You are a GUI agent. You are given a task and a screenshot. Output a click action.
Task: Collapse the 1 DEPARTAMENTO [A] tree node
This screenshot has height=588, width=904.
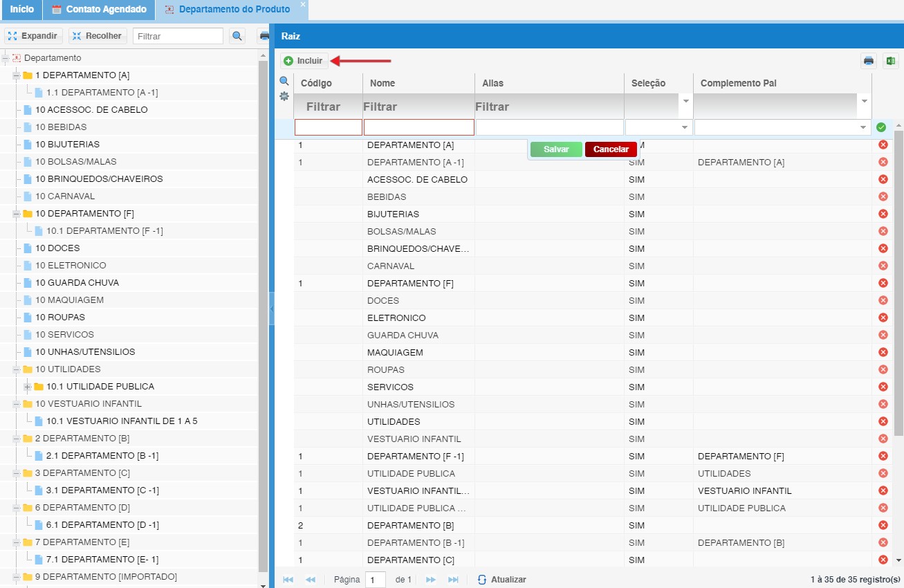[17, 75]
